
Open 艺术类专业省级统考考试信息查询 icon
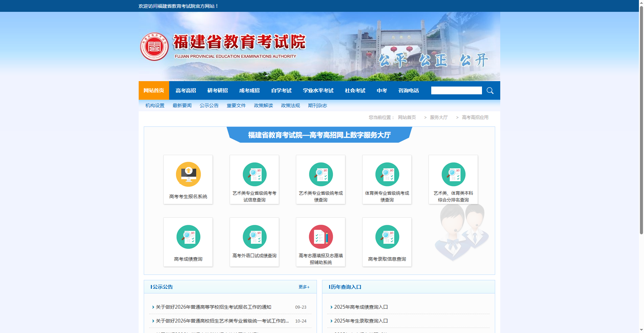click(x=254, y=179)
